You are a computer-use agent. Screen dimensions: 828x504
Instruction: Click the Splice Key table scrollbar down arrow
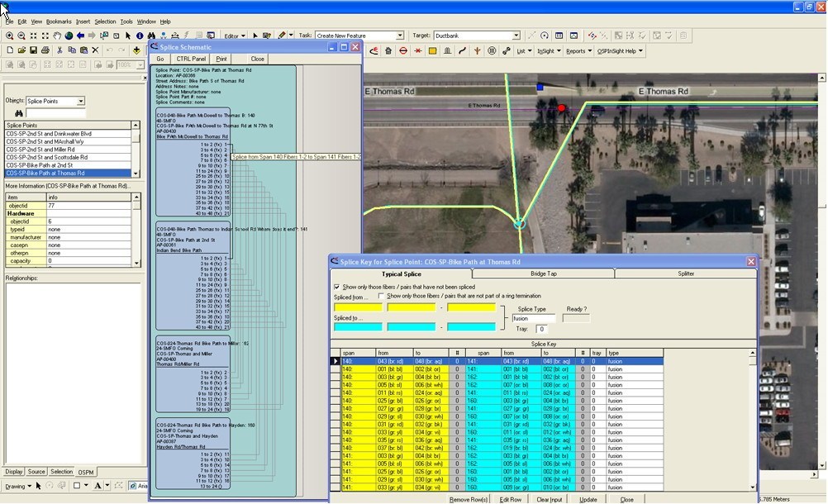[753, 487]
